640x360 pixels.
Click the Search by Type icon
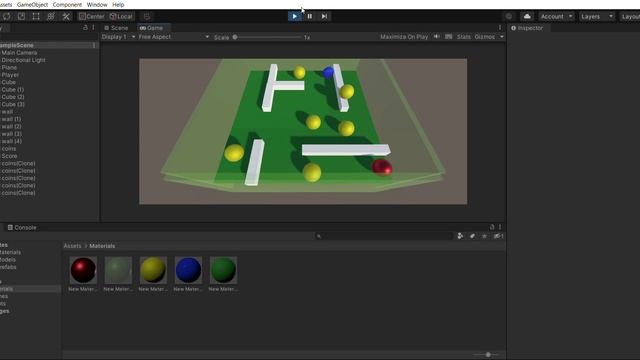coord(460,236)
